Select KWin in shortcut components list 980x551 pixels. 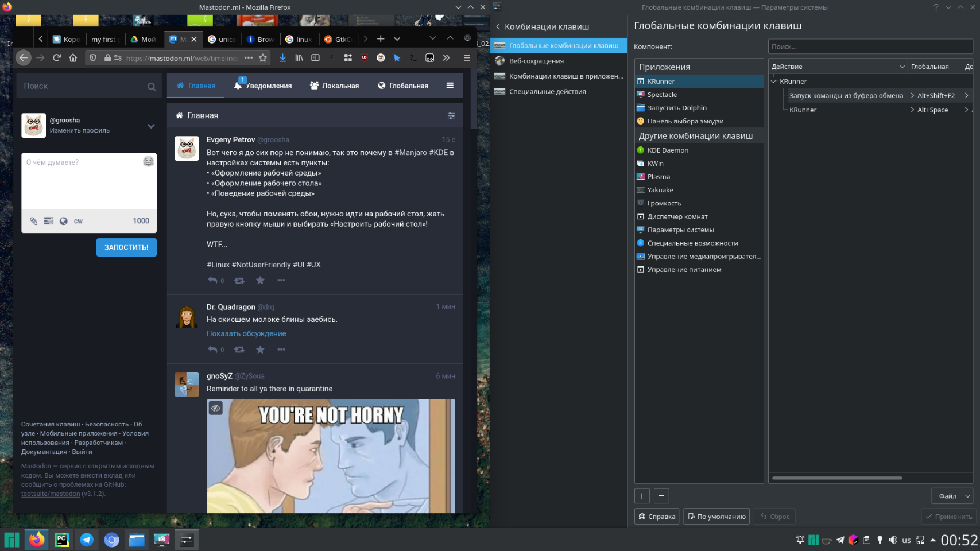coord(699,164)
